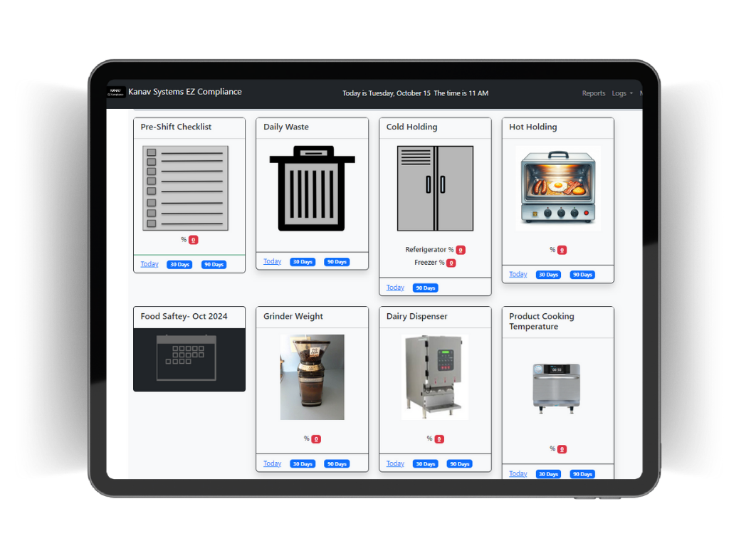Screen dimensions: 756x536
Task: Click the Daily Waste trash can icon
Action: (311, 186)
